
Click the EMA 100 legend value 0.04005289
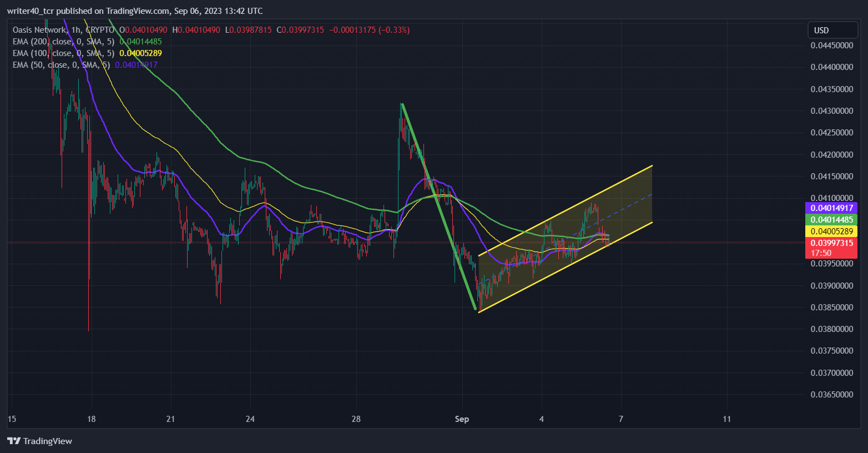tap(141, 53)
